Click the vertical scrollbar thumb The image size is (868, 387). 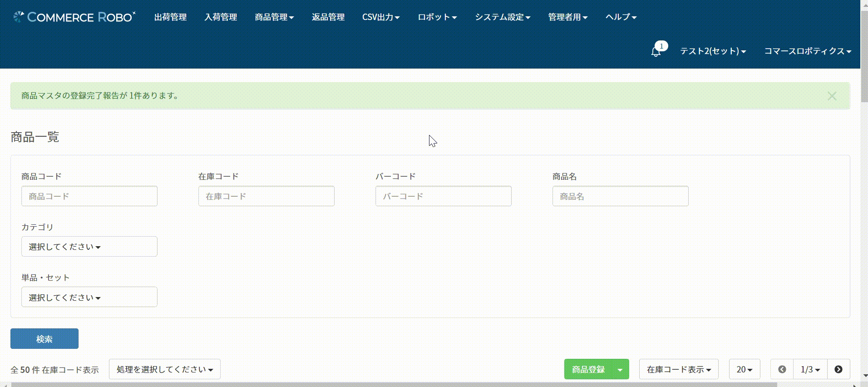(864, 57)
